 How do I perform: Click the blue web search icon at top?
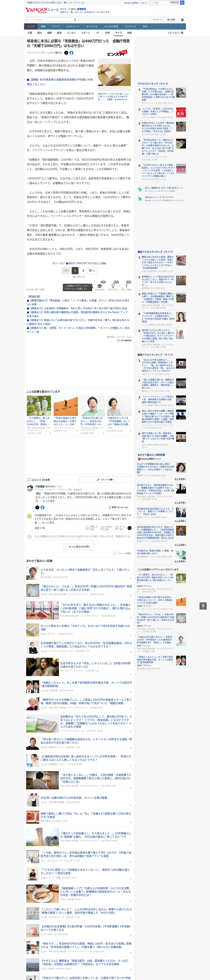(182, 3)
